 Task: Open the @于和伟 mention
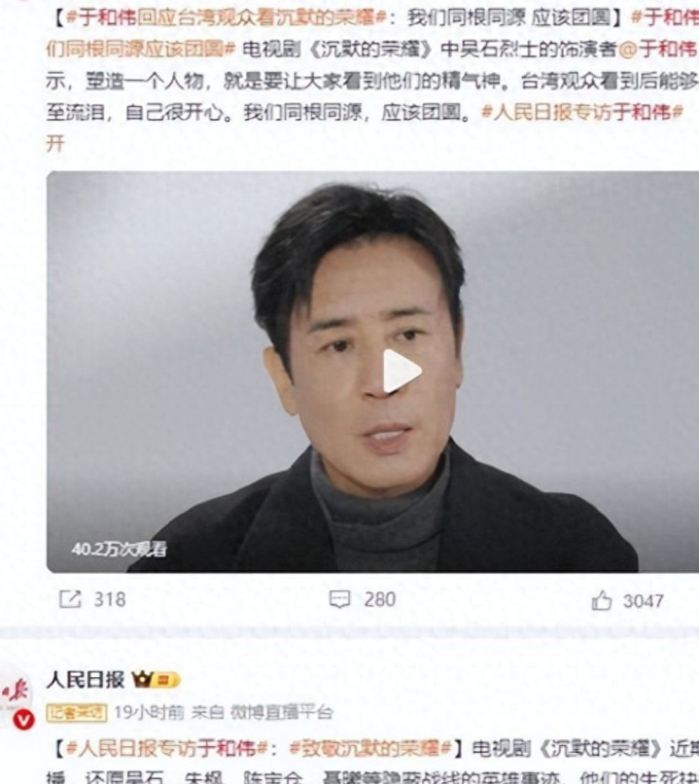coord(657,50)
